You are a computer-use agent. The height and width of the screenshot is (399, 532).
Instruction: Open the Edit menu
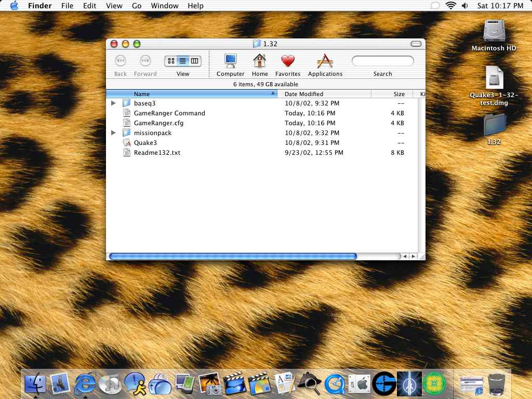pos(89,6)
